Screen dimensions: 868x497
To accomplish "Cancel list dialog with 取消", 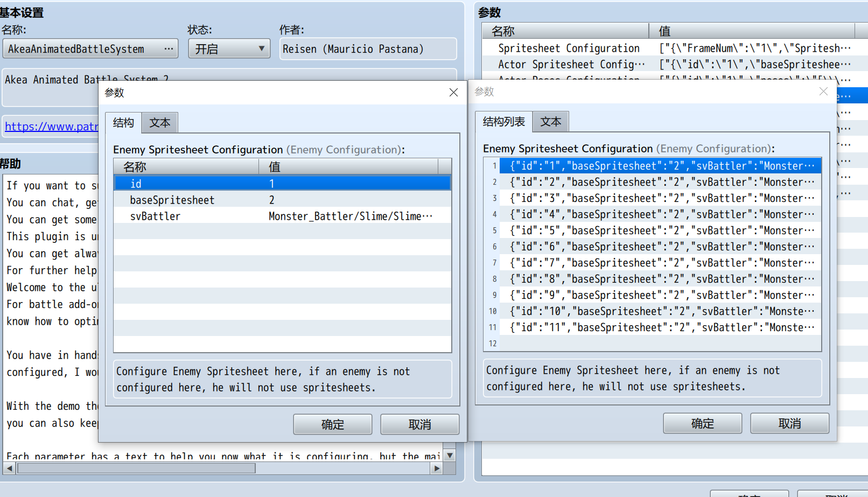I will [x=790, y=423].
